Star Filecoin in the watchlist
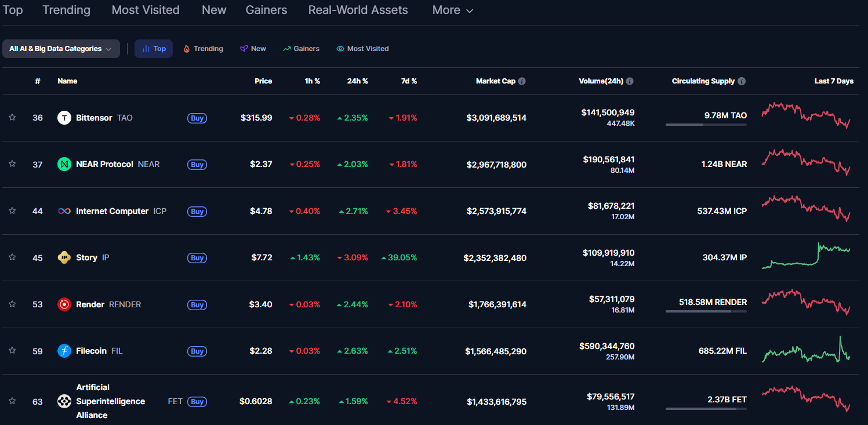Screen dimensions: 868x425 (12, 351)
